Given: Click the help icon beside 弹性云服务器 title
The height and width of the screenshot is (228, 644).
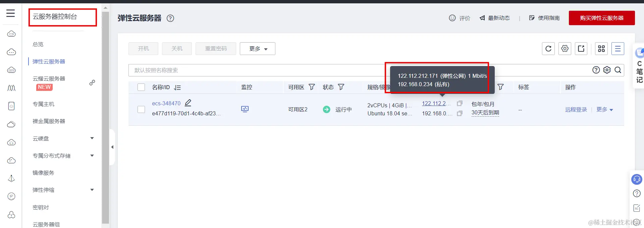Looking at the screenshot, I should click(170, 18).
